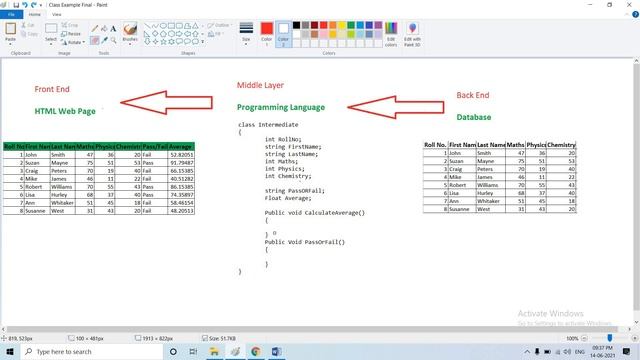The image size is (640, 360).
Task: Select the Pencil tool
Action: (95, 29)
